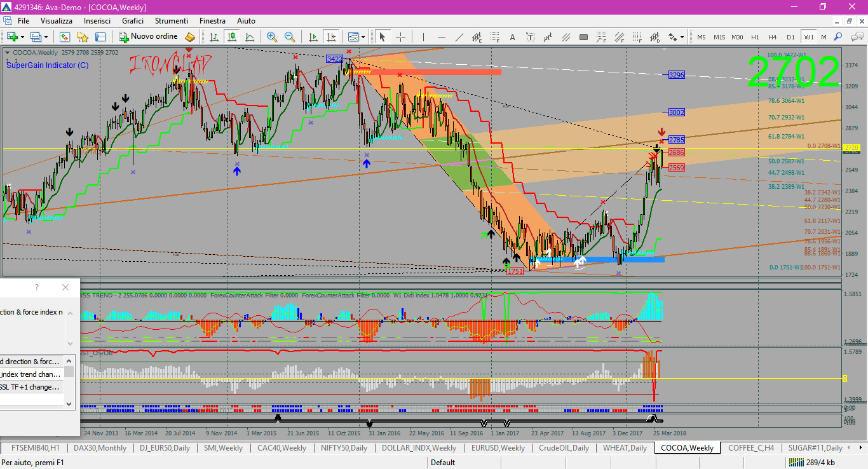This screenshot has height=469, width=868.
Task: Open the templates icon
Action: click(x=353, y=37)
